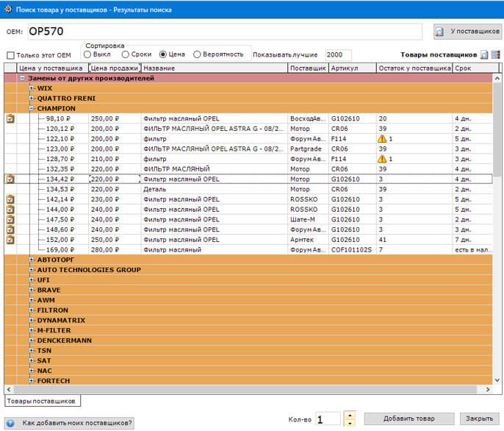Click the warning icon on the 128,70 ₽ row
The image size is (504, 431).
click(x=382, y=159)
